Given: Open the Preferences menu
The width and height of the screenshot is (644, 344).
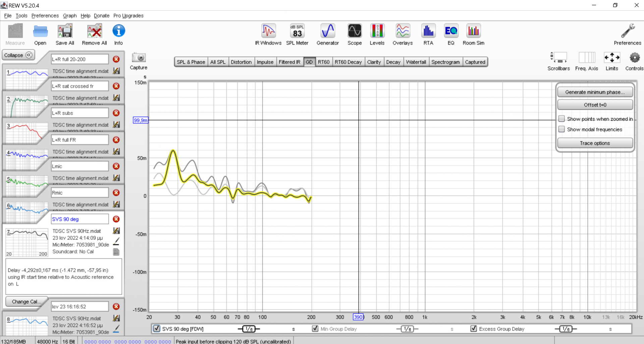Looking at the screenshot, I should click(45, 16).
